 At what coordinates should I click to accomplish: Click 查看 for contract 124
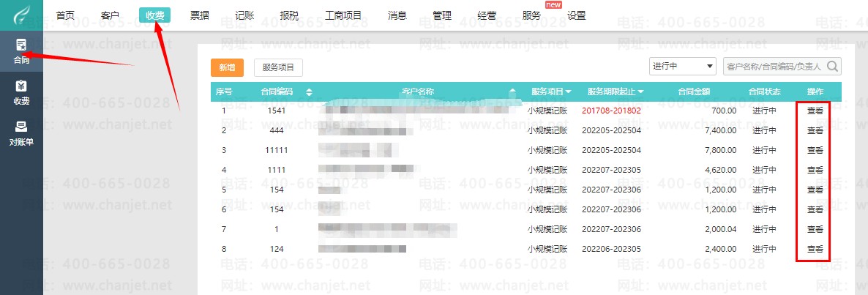pos(815,249)
